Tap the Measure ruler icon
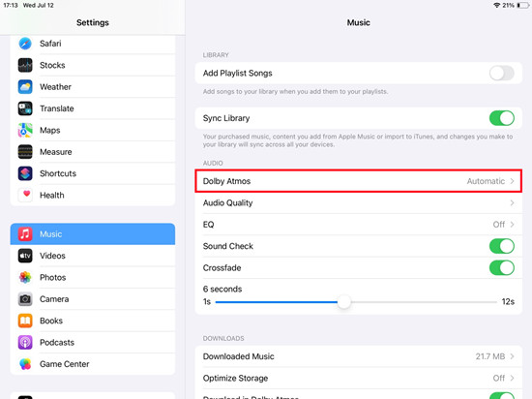Image resolution: width=532 pixels, height=399 pixels. tap(25, 152)
